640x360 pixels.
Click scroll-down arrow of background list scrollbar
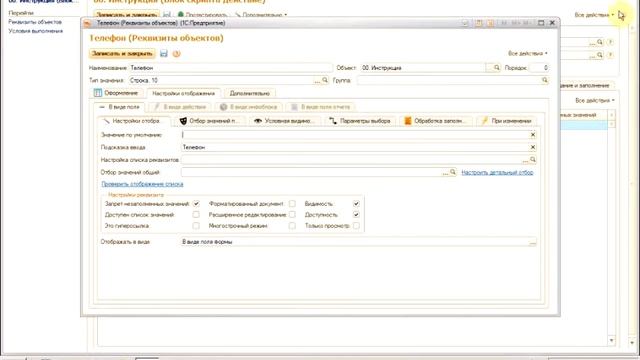coord(611,340)
